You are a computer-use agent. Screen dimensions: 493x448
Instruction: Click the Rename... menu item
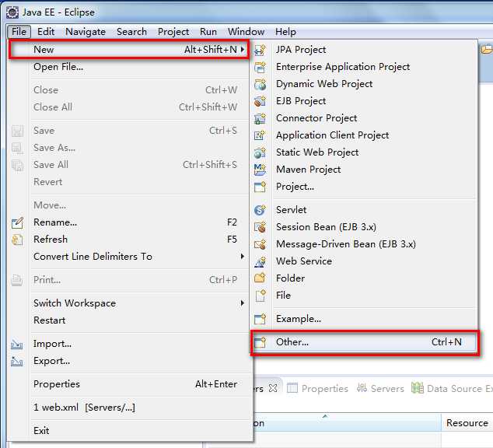click(x=129, y=222)
